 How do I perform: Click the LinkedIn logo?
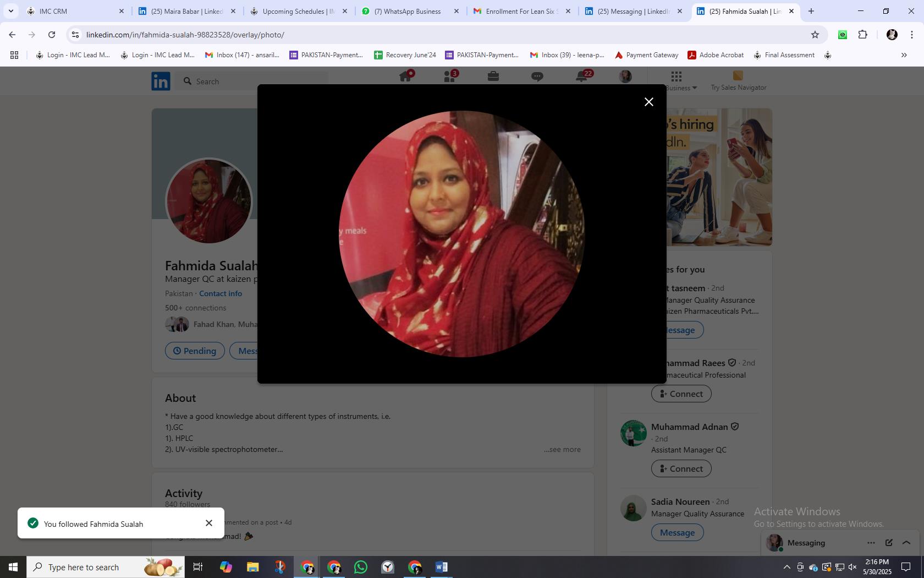[161, 81]
